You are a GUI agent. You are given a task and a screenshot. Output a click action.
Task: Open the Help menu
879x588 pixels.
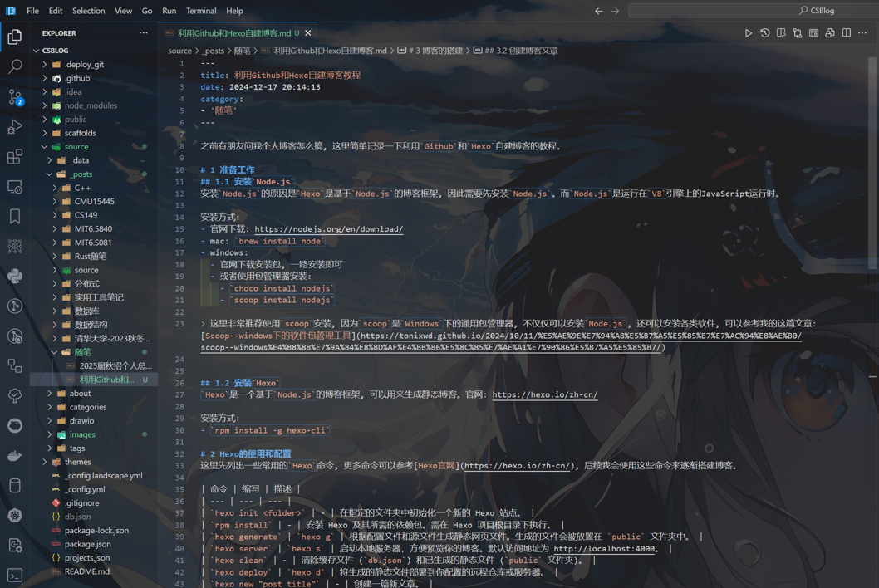[234, 11]
